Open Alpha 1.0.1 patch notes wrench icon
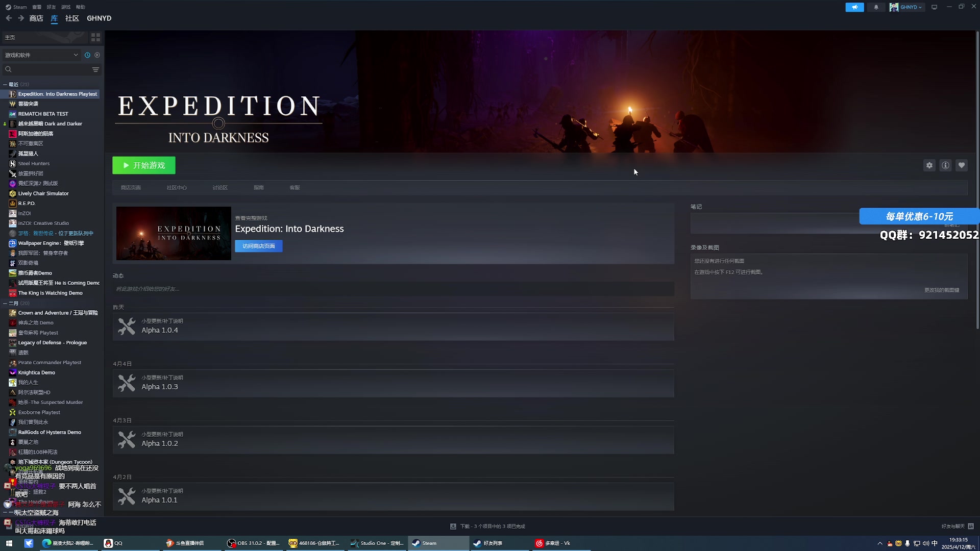The image size is (980, 551). (127, 496)
